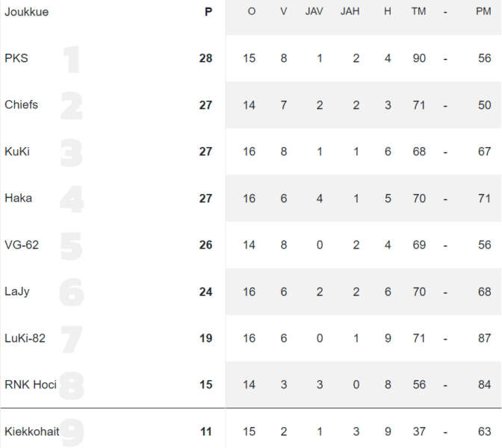Sort by the JAV column header
The height and width of the screenshot is (448, 502).
point(314,11)
